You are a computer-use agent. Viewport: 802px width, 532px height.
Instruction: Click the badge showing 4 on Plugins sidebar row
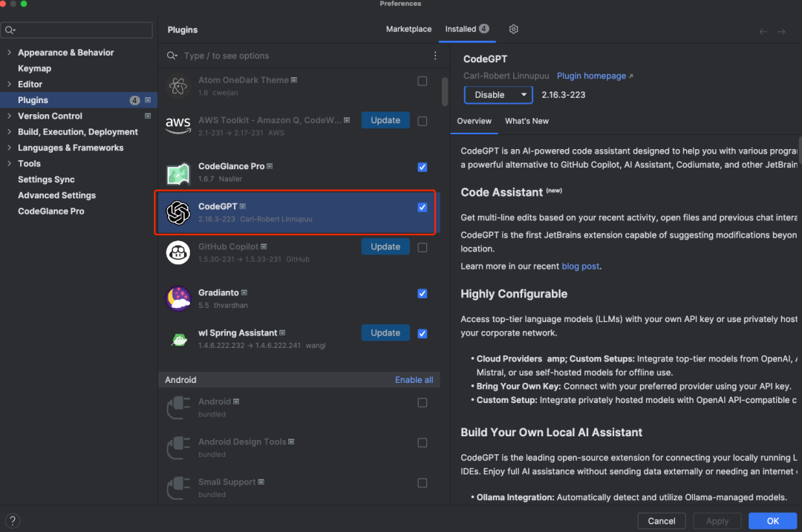(134, 100)
